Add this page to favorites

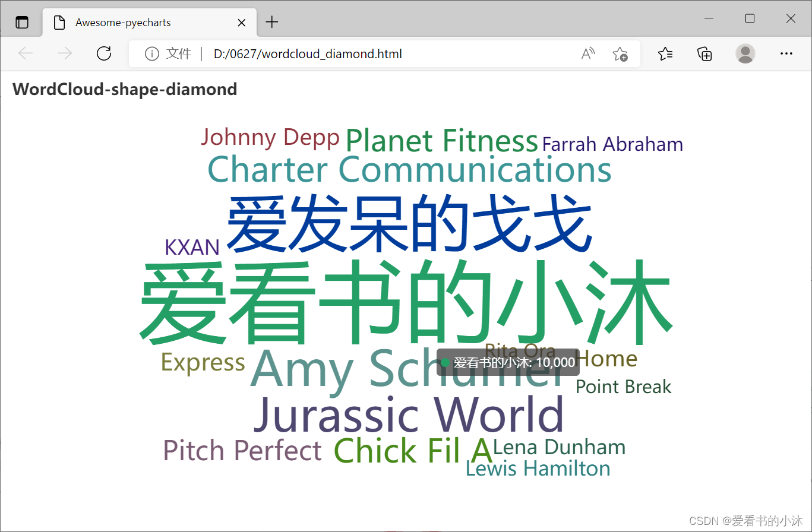coord(620,54)
